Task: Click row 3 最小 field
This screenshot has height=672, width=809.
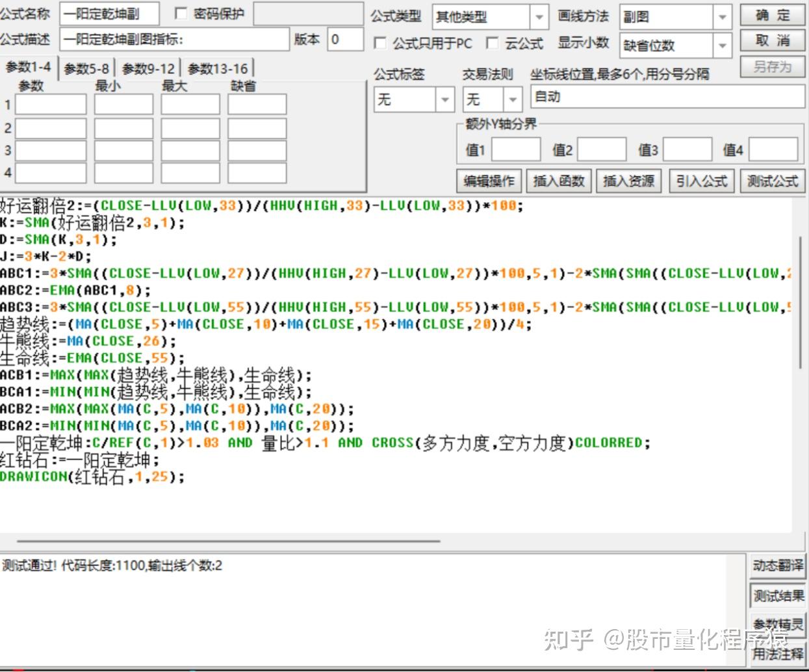Action: [123, 151]
